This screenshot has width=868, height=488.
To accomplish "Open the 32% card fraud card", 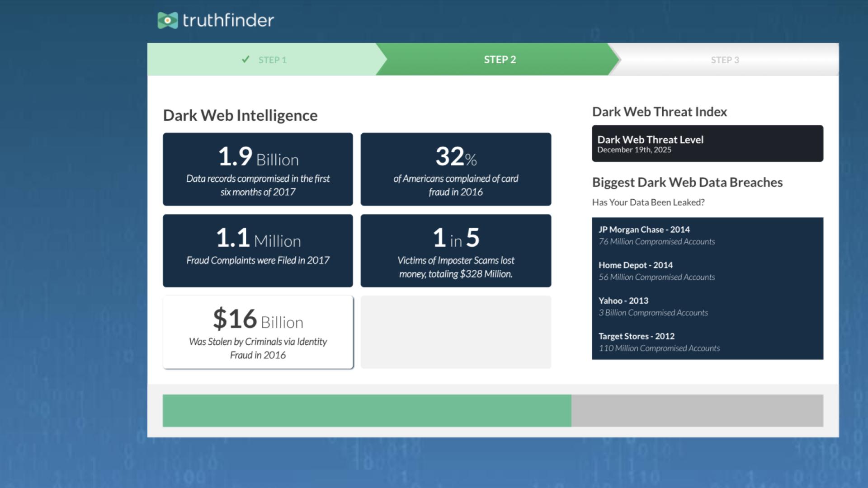I will (456, 169).
